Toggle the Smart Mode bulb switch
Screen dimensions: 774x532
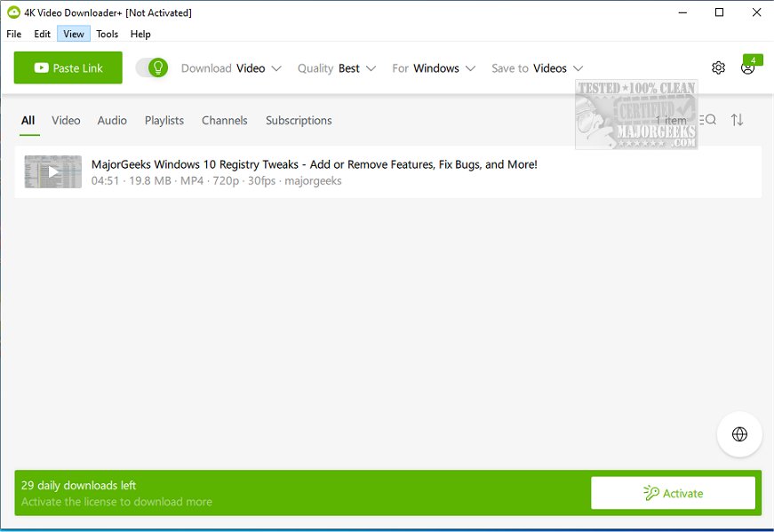click(151, 67)
